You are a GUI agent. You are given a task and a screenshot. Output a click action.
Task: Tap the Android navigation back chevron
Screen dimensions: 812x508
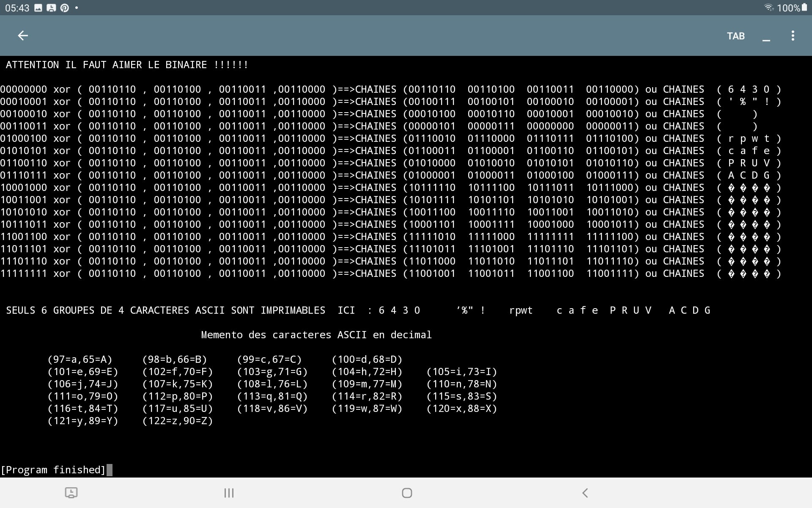tap(585, 493)
